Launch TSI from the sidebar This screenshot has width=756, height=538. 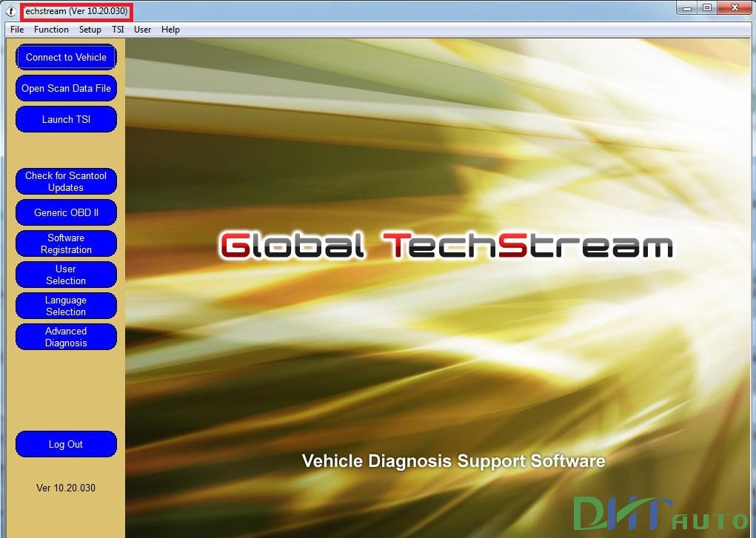click(66, 120)
